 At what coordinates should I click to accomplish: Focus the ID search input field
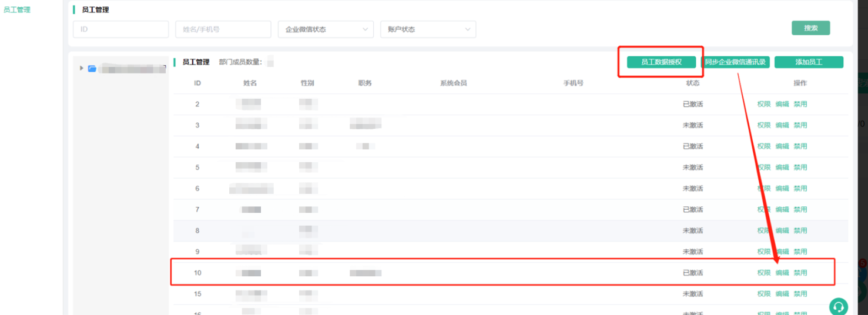(120, 29)
